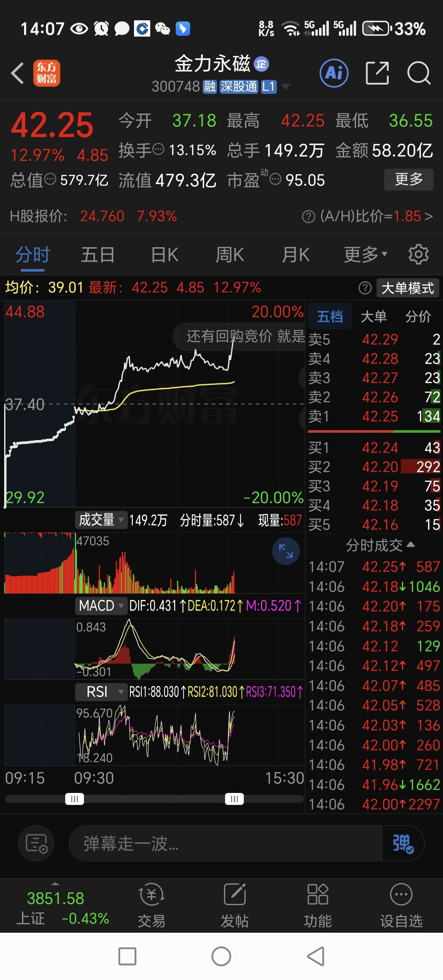Viewport: 443px width, 980px height.
Task: Share the stock page via export icon
Action: [377, 73]
